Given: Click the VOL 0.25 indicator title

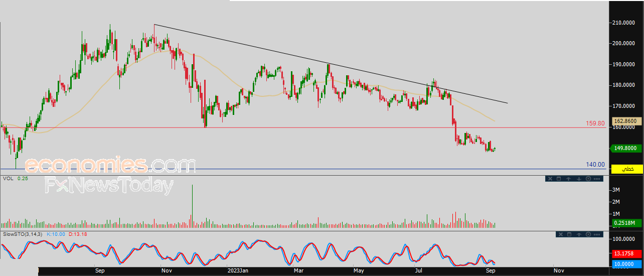Looking at the screenshot, I should (15, 178).
